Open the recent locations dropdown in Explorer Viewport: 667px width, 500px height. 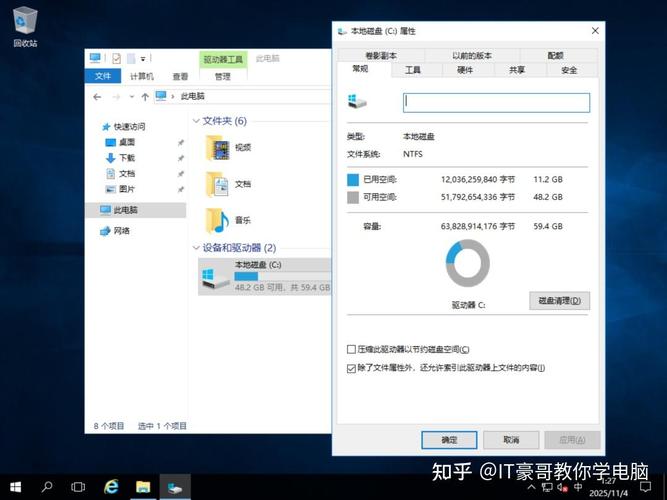tap(131, 97)
